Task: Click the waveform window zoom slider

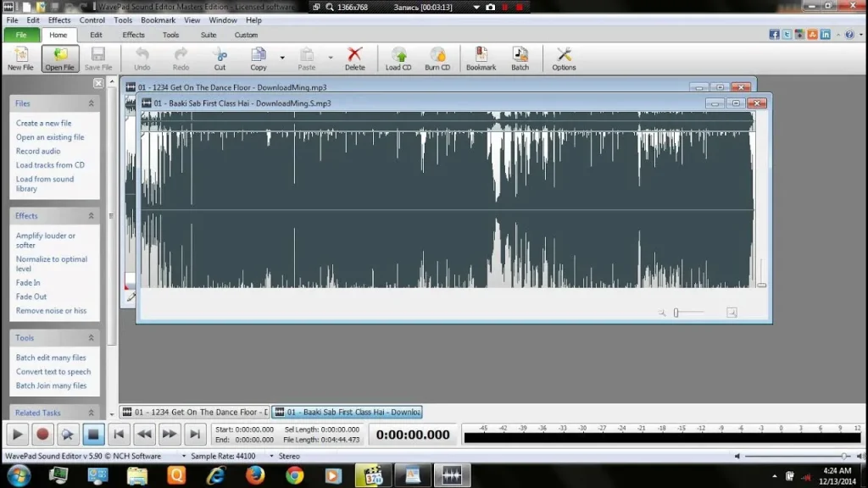Action: tap(676, 313)
